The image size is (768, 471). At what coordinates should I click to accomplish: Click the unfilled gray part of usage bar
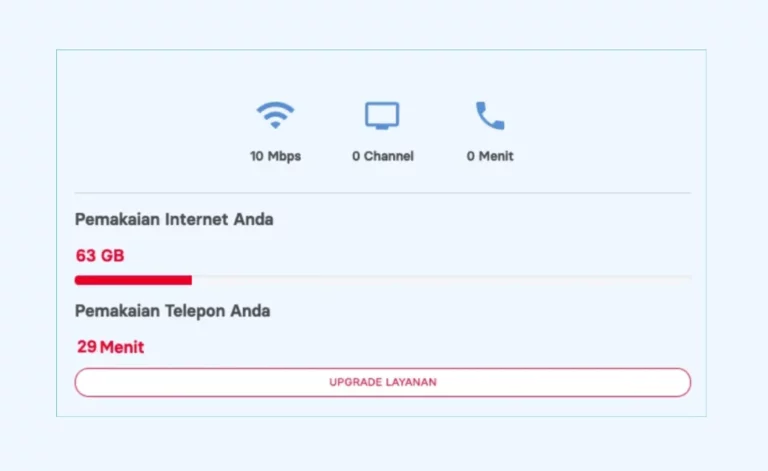point(441,278)
